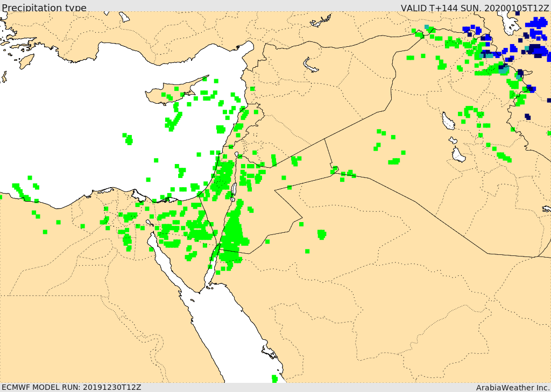Click the 'ECMWF MODEL RUN: 20191230T12Z' footer text

(72, 387)
